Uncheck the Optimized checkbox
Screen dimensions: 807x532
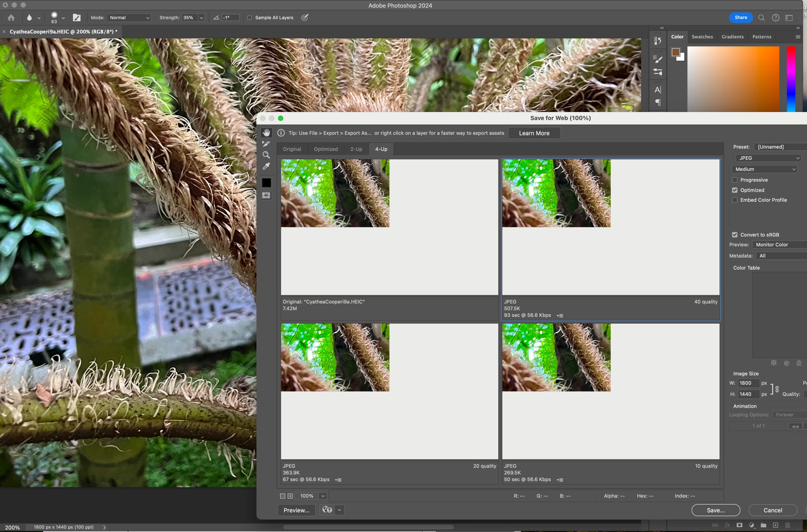coord(735,190)
